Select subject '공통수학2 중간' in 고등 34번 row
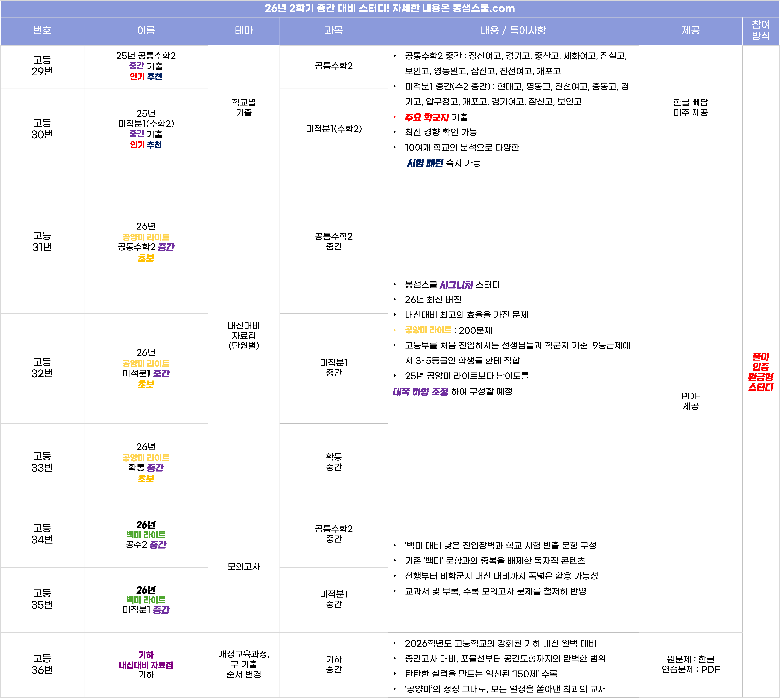Viewport: 780px width, 700px height. pos(334,535)
